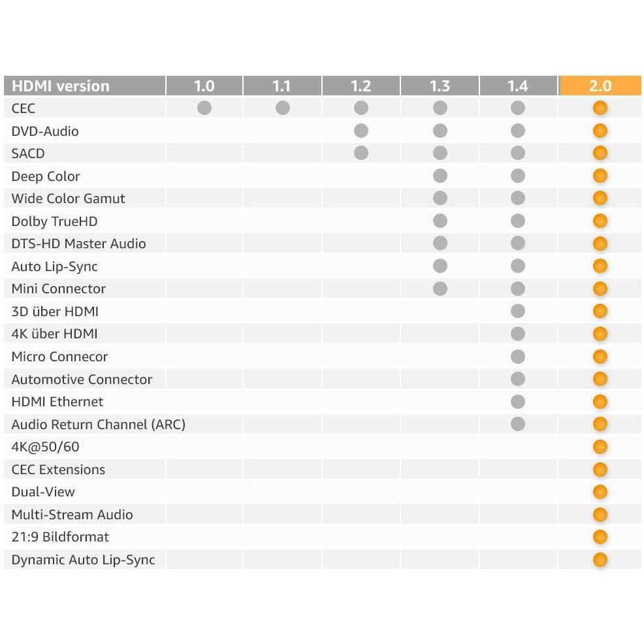Select the 1.0 version column header
This screenshot has width=644, height=644.
[x=204, y=86]
